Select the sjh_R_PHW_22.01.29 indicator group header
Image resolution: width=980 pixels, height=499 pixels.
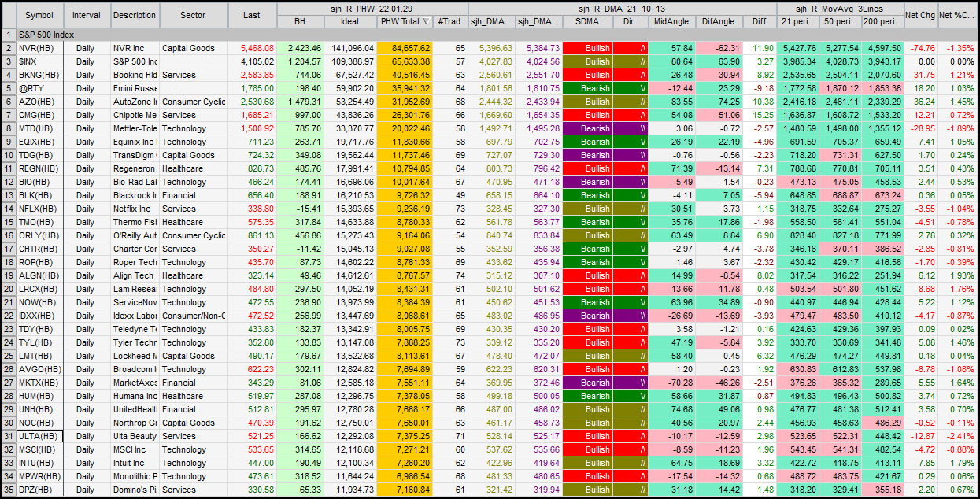372,8
